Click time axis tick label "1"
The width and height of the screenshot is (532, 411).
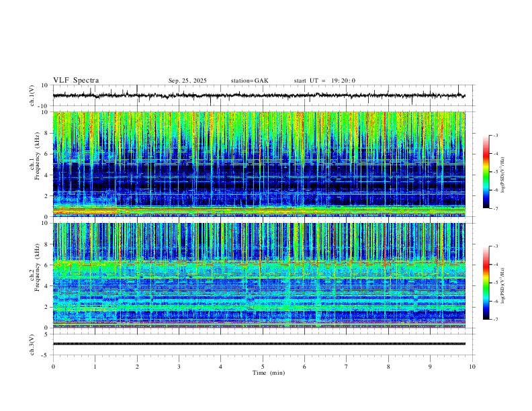tap(95, 367)
